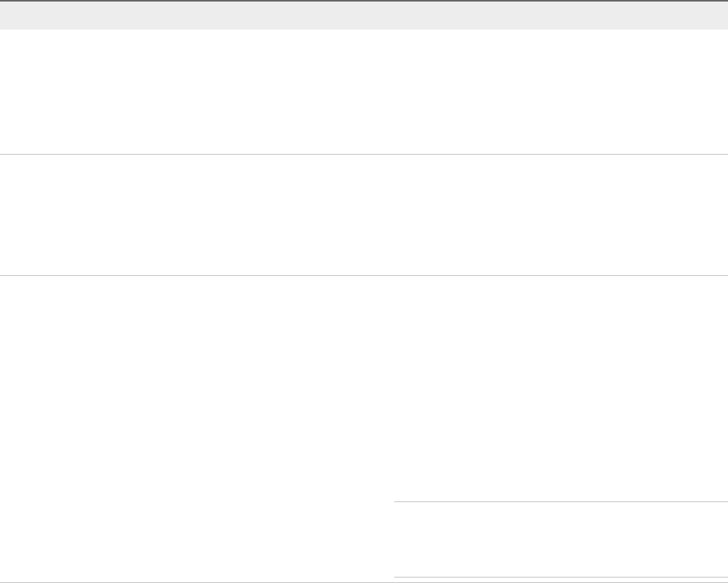
Task: Click the short divider at the table's bottom right
Action: point(560,577)
